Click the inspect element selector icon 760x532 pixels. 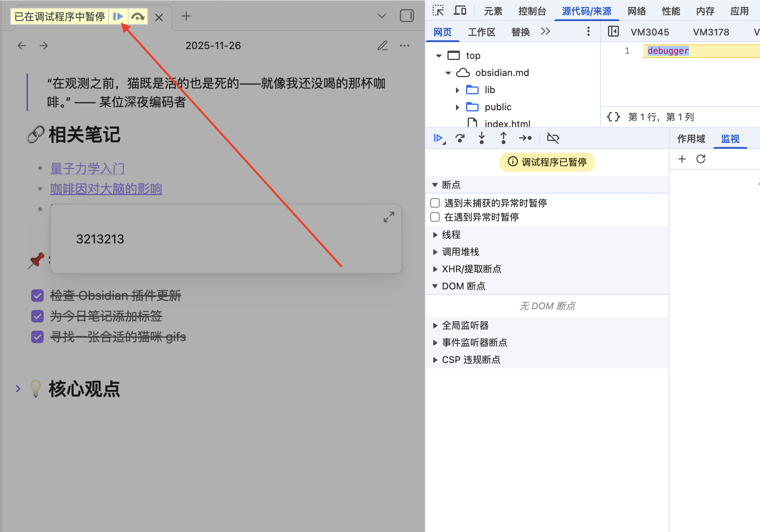pos(438,11)
